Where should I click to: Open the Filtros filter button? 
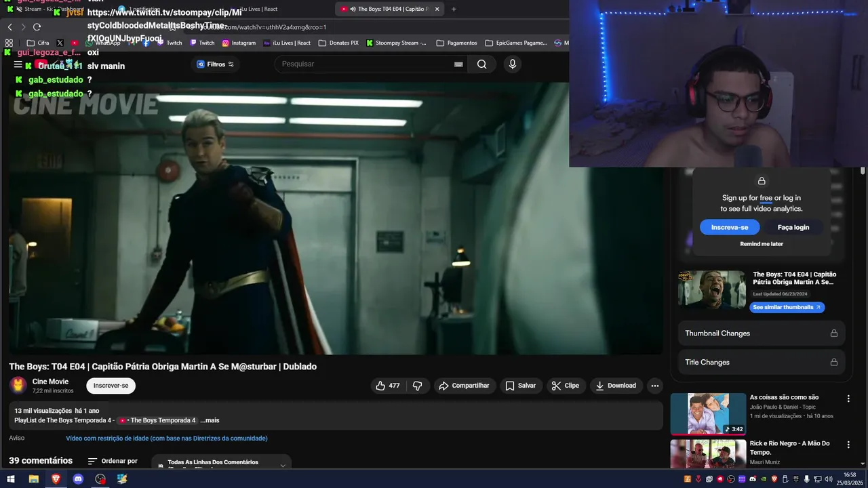(215, 64)
